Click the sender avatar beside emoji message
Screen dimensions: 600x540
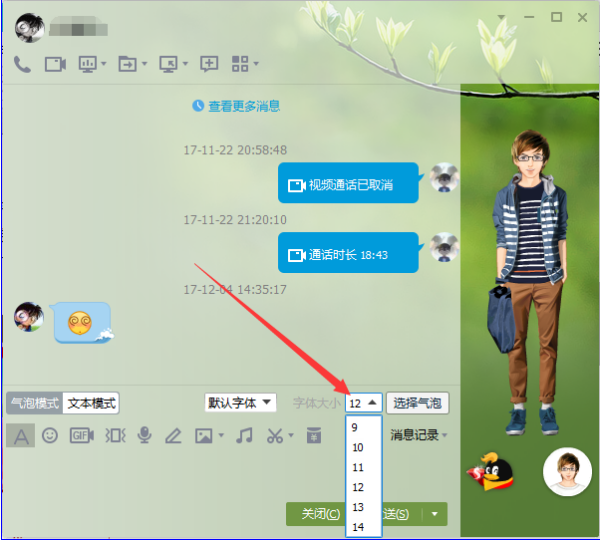[29, 317]
